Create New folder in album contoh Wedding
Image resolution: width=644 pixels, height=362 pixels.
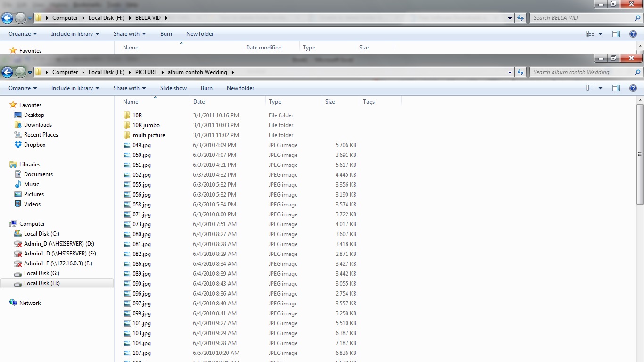click(240, 88)
